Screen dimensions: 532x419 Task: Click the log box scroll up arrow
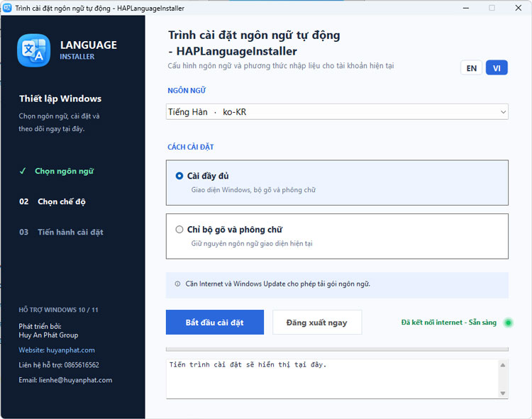503,365
